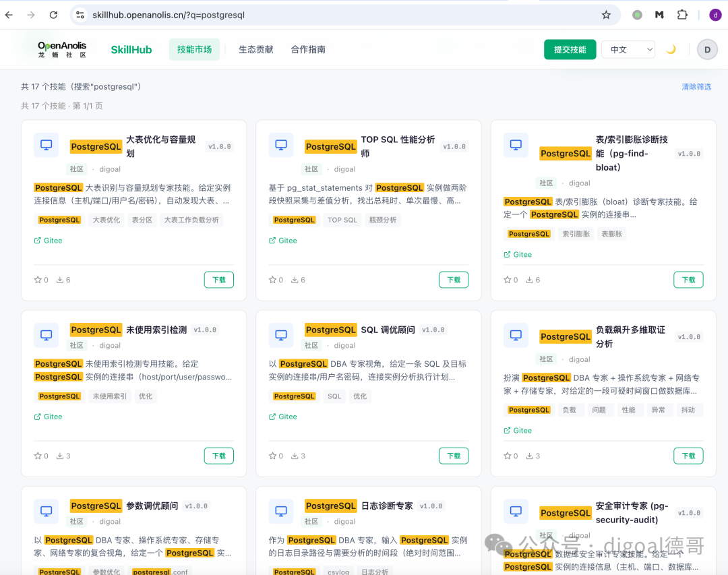Click the browser address bar URL

pos(169,15)
